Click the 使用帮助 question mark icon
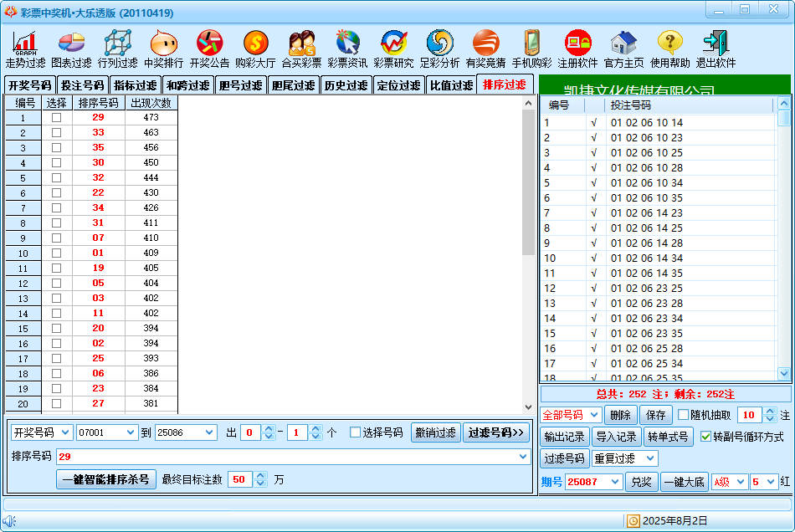This screenshot has width=795, height=532. (x=669, y=43)
